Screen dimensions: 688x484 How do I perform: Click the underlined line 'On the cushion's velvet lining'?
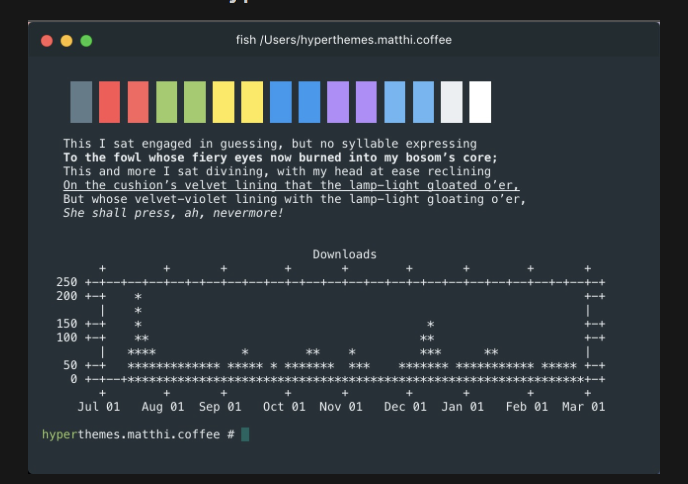pyautogui.click(x=291, y=185)
